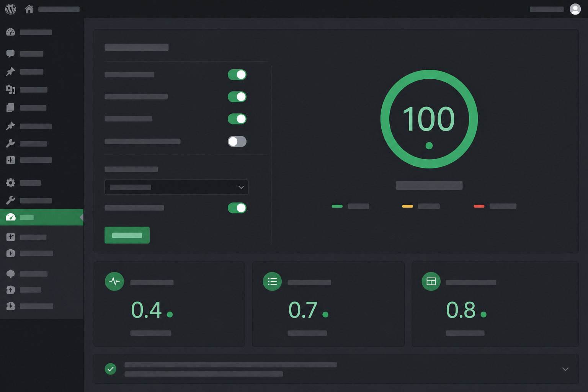Viewport: 588px width, 392px height.
Task: Click the pushpin icon directly below pages icon
Action: click(x=11, y=126)
